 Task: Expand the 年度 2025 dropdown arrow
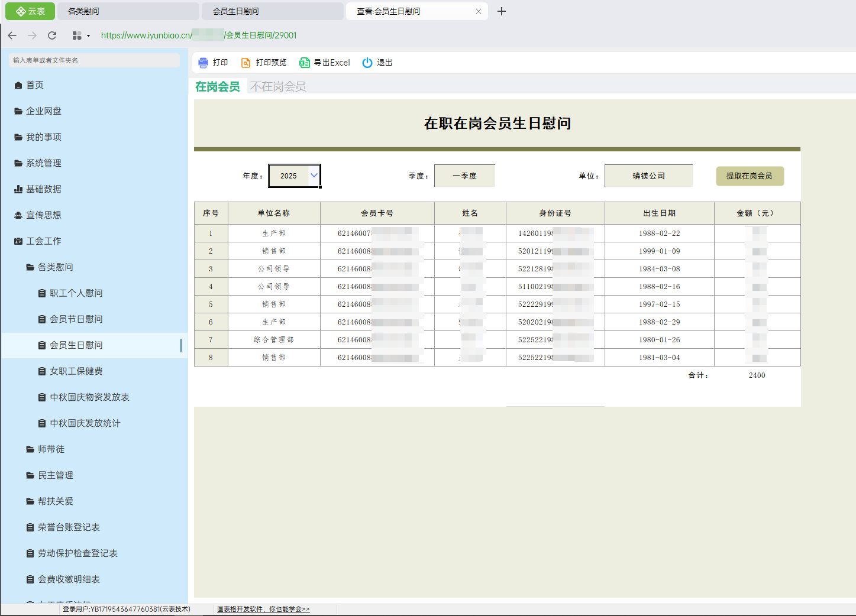point(314,175)
